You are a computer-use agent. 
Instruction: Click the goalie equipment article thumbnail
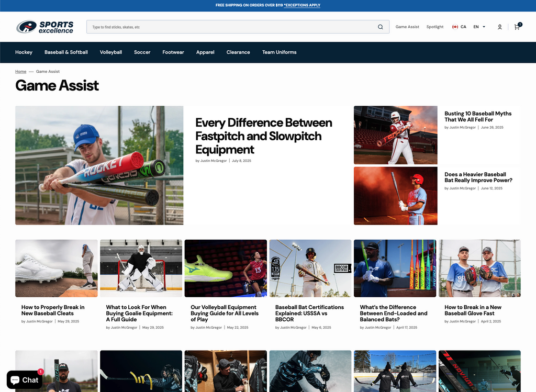[141, 268]
